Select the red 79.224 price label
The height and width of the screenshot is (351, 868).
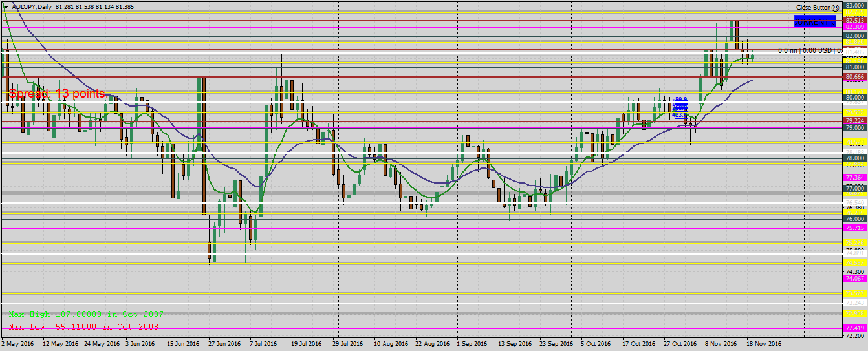[855, 120]
